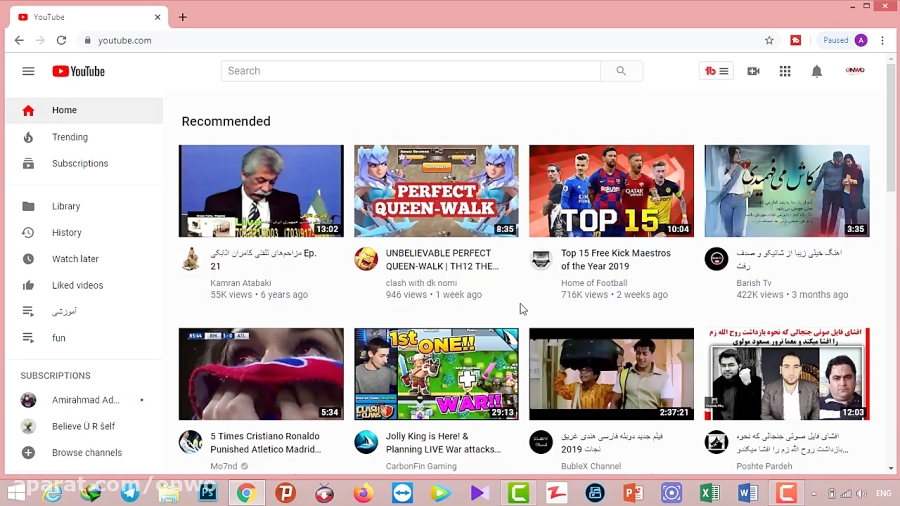
Task: Open Chrome three-dot menu
Action: click(883, 40)
